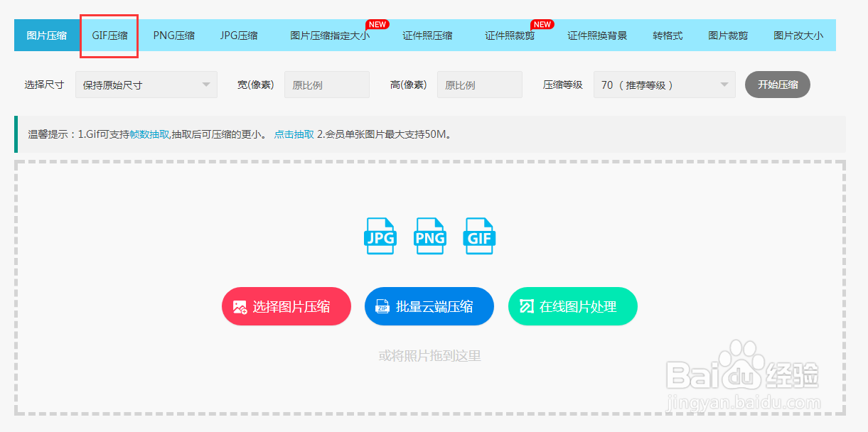Click the image icon on 选择图片压缩 button
This screenshot has width=868, height=432.
point(238,306)
